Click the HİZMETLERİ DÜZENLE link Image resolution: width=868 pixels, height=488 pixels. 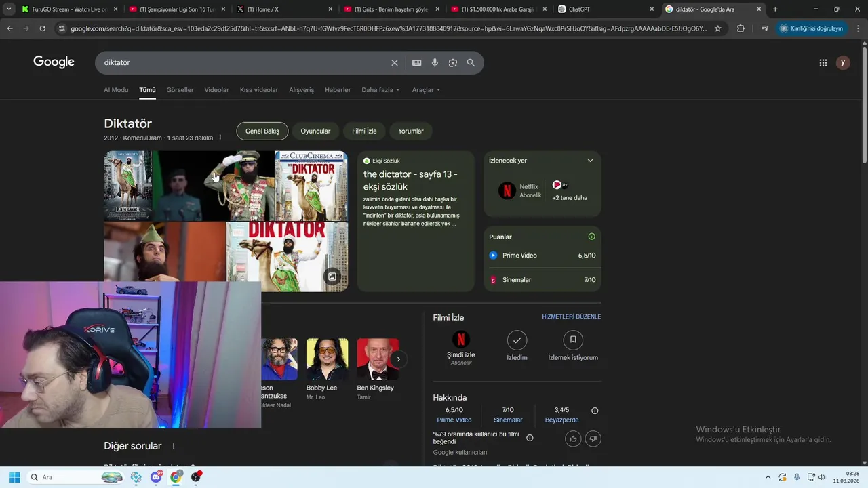pyautogui.click(x=571, y=317)
